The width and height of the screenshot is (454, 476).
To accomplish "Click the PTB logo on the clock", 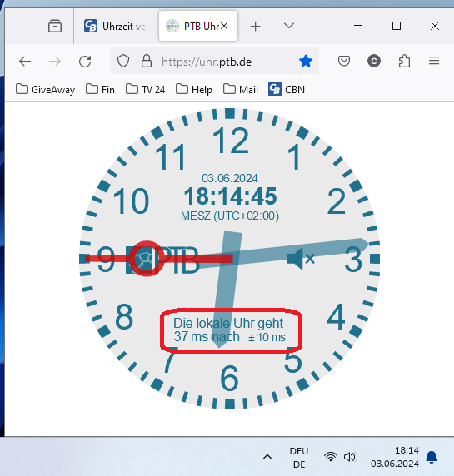I will pyautogui.click(x=162, y=260).
